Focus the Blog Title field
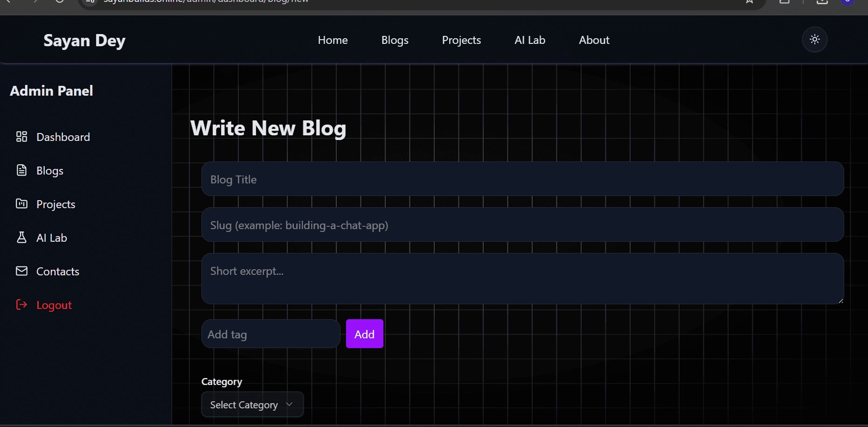The image size is (868, 427). click(x=522, y=179)
